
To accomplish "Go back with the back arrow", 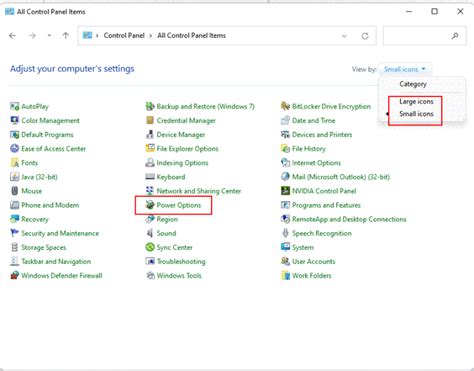I will tap(12, 35).
